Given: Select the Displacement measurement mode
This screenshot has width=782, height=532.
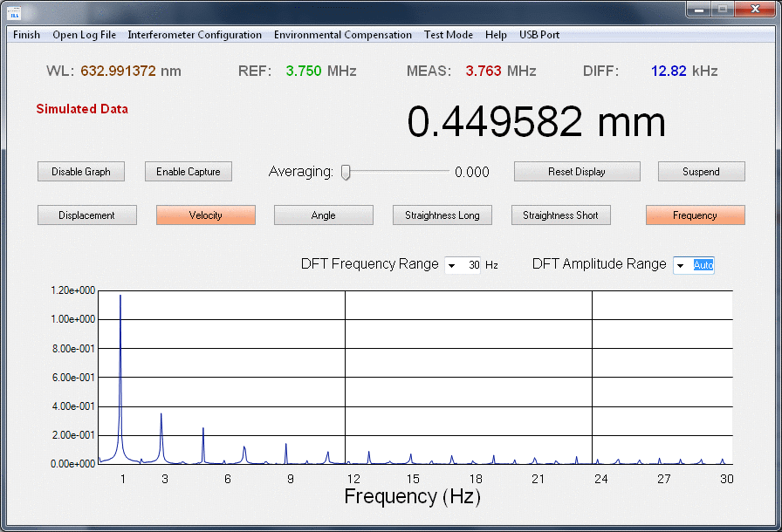Looking at the screenshot, I should (x=86, y=215).
